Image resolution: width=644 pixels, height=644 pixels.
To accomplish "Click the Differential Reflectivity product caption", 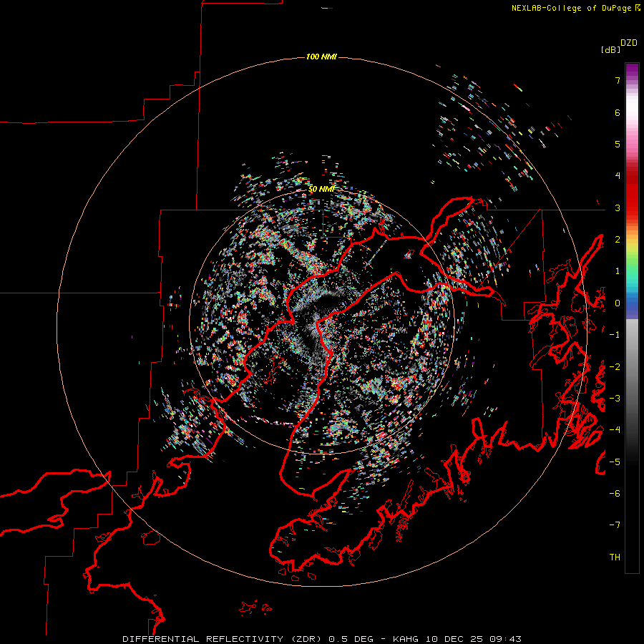I will click(x=321, y=639).
